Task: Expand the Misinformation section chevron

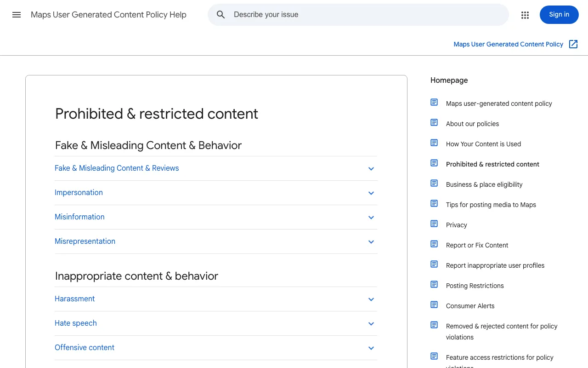Action: [371, 218]
